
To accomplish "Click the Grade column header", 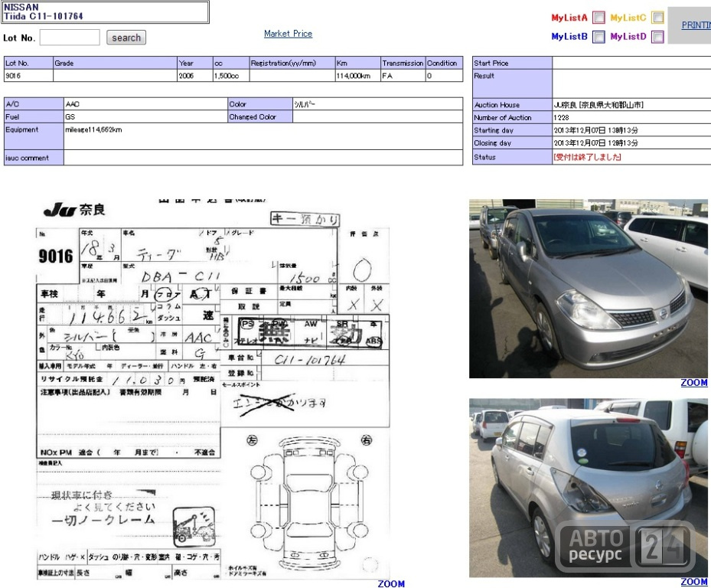I will point(115,63).
